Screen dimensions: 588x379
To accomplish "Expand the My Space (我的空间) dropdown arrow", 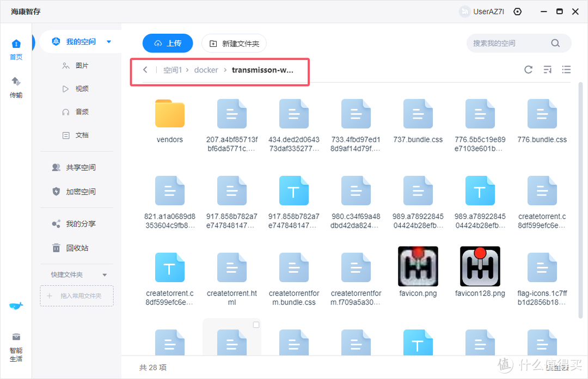I will [x=109, y=42].
